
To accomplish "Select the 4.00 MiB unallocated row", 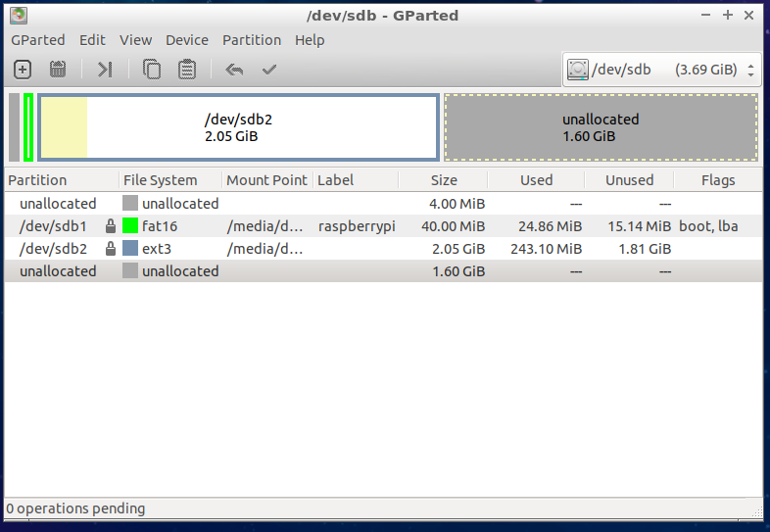I will click(294, 204).
